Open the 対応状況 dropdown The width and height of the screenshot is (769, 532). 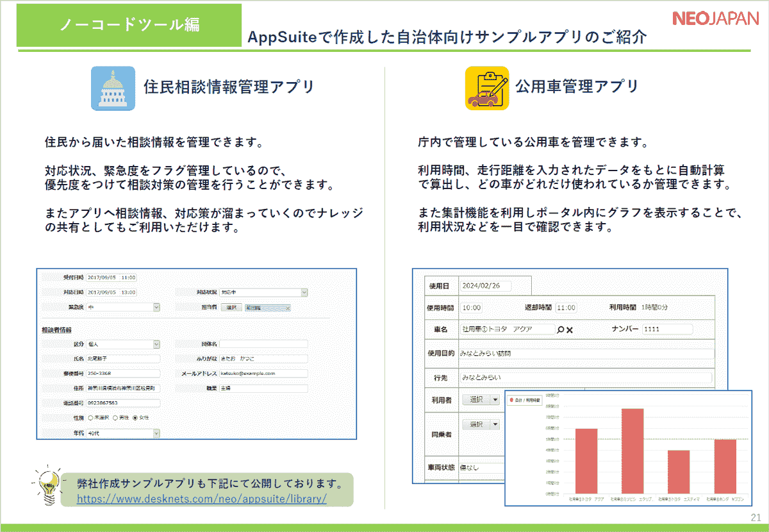(263, 293)
